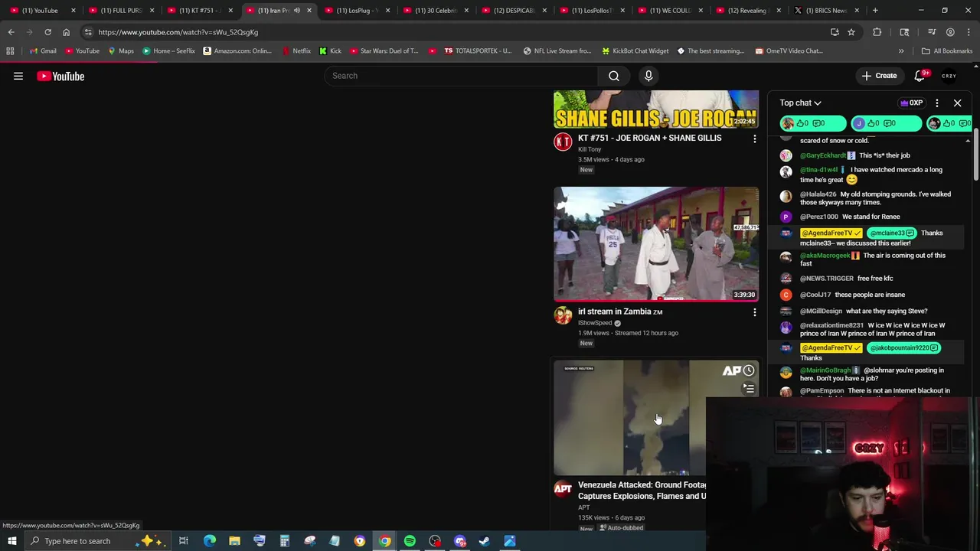This screenshot has width=980, height=551.
Task: Open a new browser tab with the plus button
Action: 875,11
